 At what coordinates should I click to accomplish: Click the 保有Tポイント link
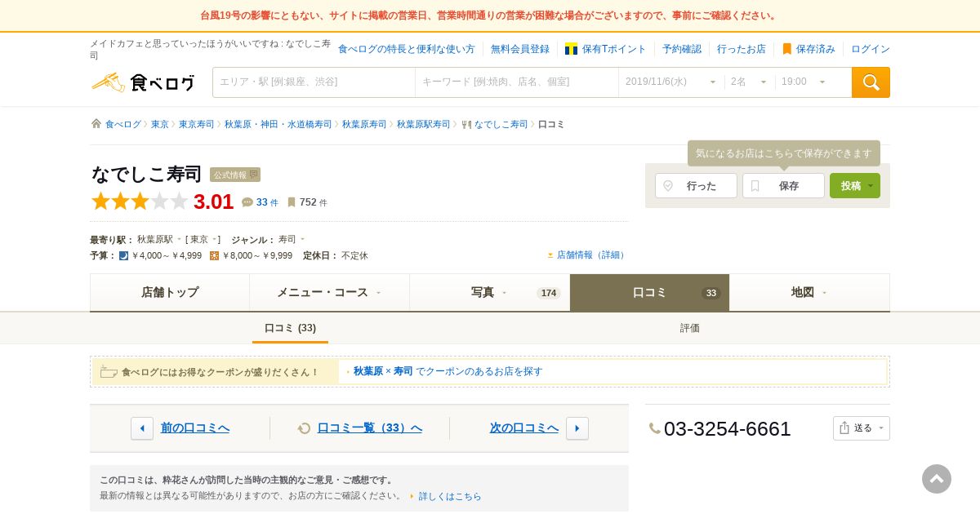click(614, 49)
